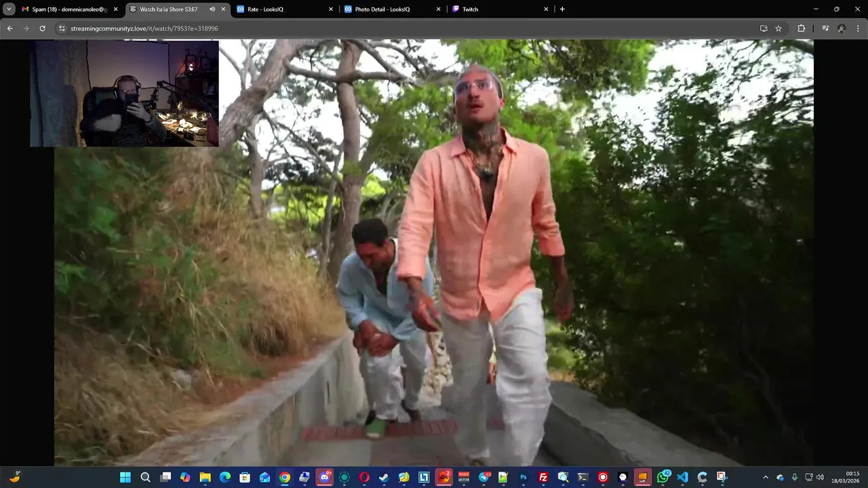The width and height of the screenshot is (868, 488).
Task: Close the Watch Italia Shore tab
Action: [223, 9]
